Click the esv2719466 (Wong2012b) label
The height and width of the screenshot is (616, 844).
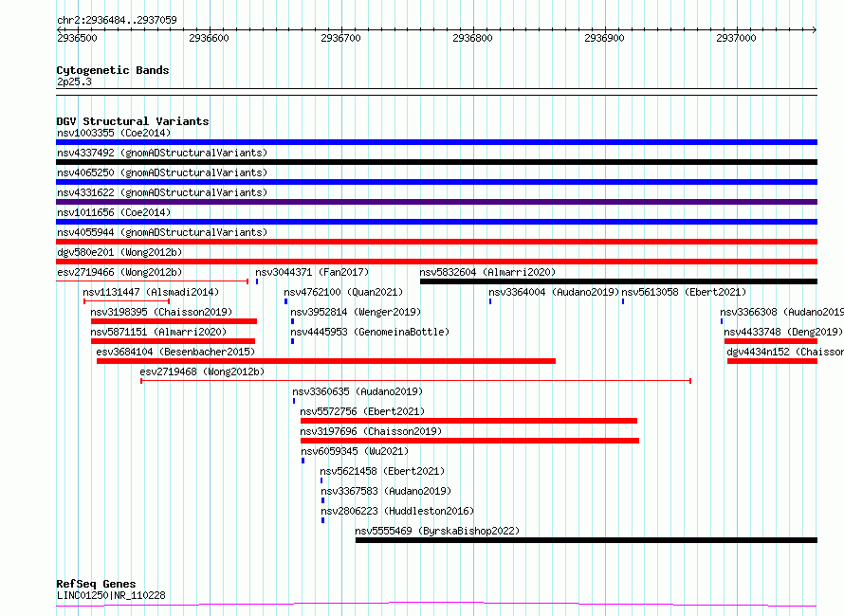tap(119, 272)
